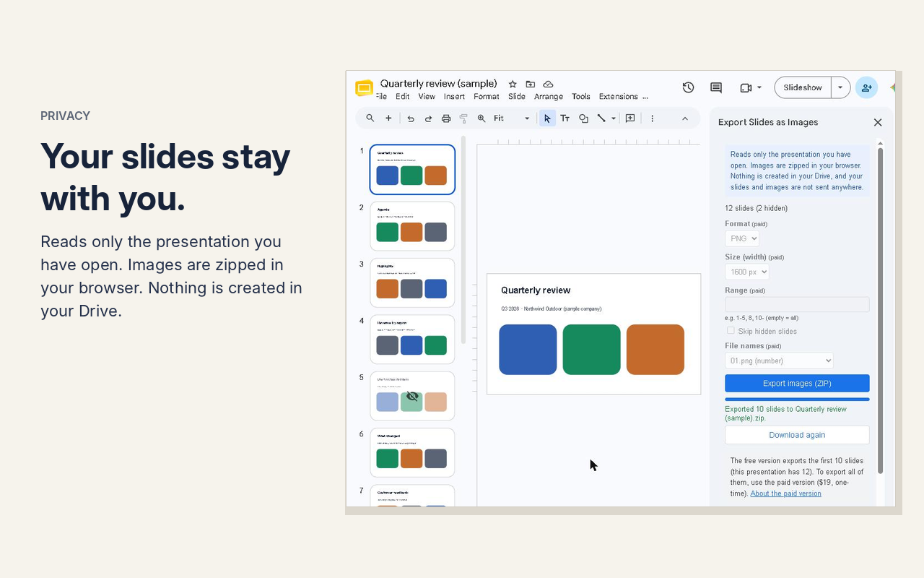Open the About the paid version link
The width and height of the screenshot is (924, 578).
[785, 493]
